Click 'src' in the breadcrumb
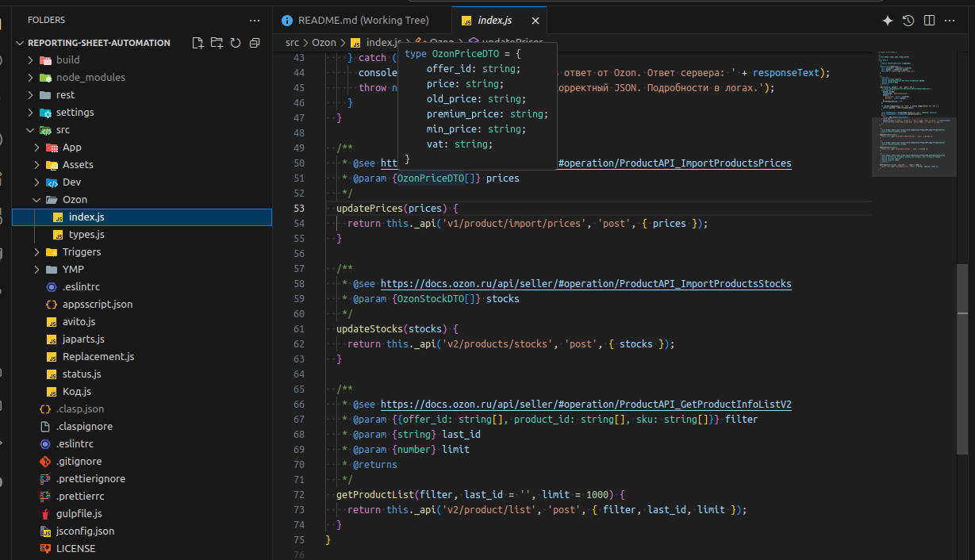 coord(292,42)
